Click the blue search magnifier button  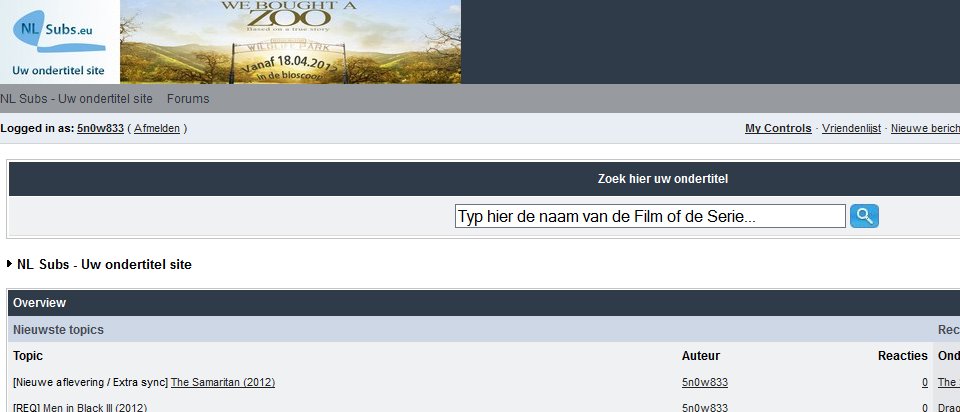864,216
